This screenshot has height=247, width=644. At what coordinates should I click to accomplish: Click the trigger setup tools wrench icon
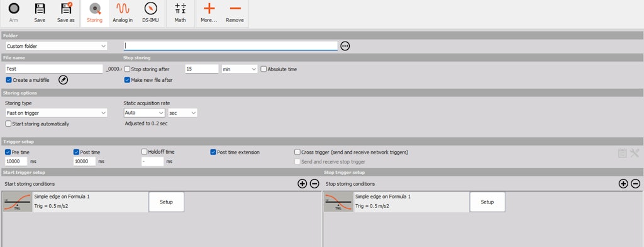click(x=635, y=153)
